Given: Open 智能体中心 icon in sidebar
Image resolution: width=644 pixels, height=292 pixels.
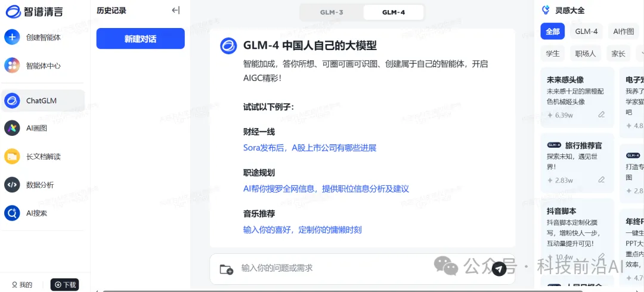Looking at the screenshot, I should pos(12,66).
